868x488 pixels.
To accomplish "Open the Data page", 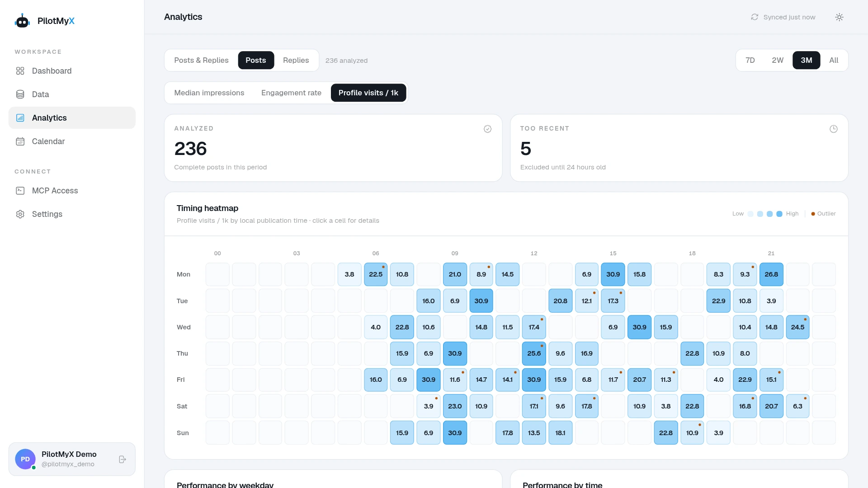I will coord(72,94).
